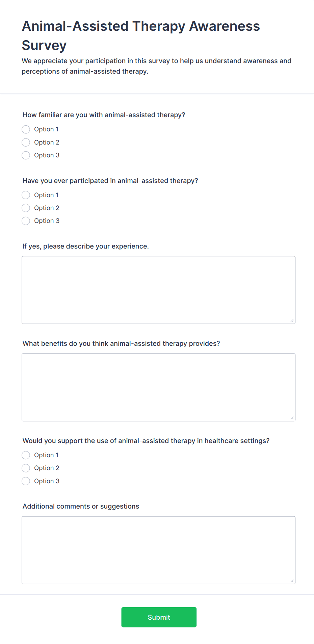Choose Option 1 for the participation question
Viewport: 314px width, 644px height.
26,195
